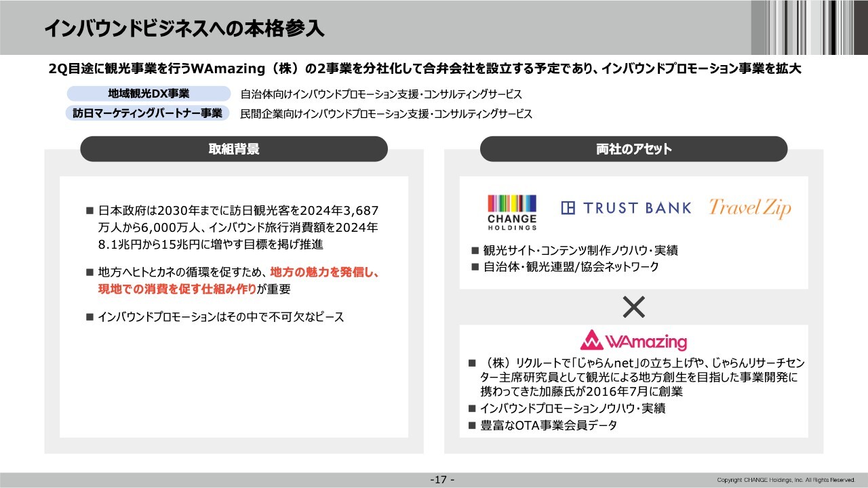Click the 両社のアセット header pill

633,149
